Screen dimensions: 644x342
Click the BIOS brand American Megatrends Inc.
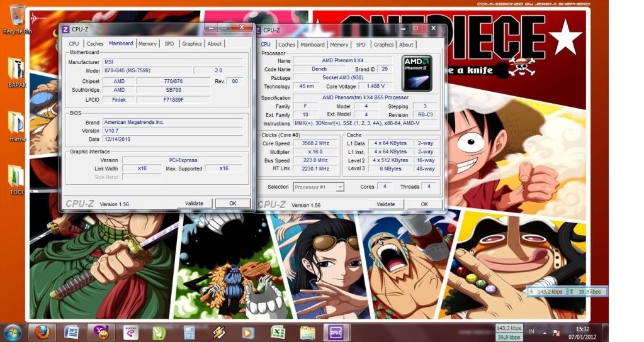(x=173, y=122)
